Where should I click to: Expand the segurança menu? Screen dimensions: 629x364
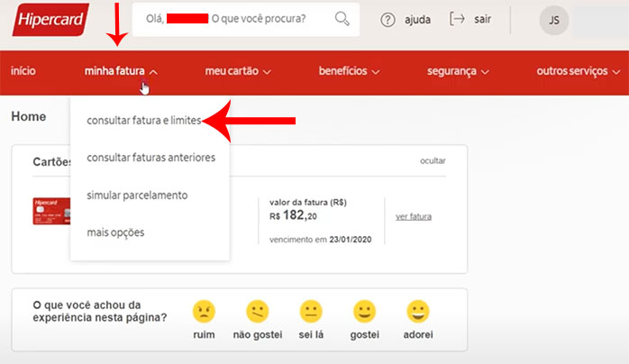click(x=458, y=71)
